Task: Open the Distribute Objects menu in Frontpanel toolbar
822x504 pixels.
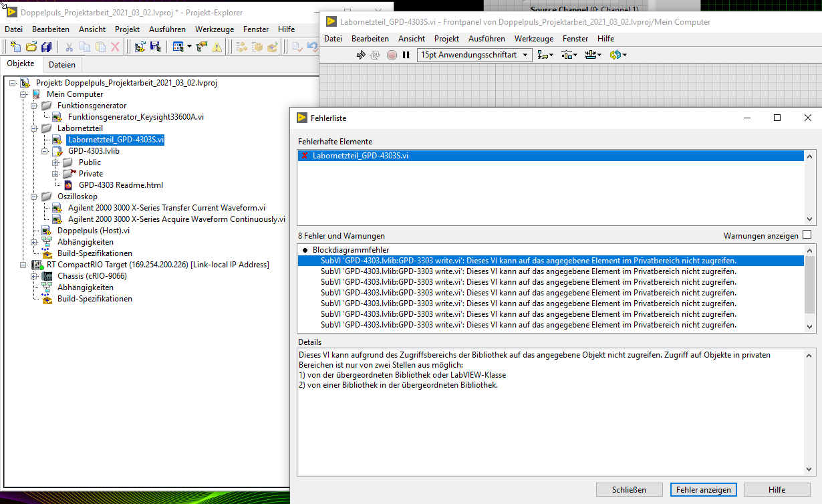Action: [x=569, y=55]
